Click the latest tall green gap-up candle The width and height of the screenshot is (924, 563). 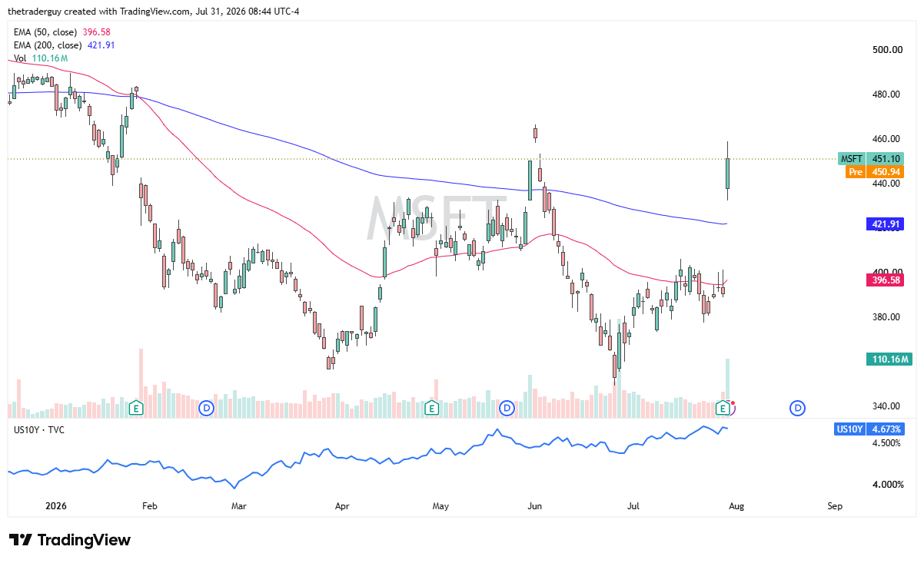click(727, 173)
